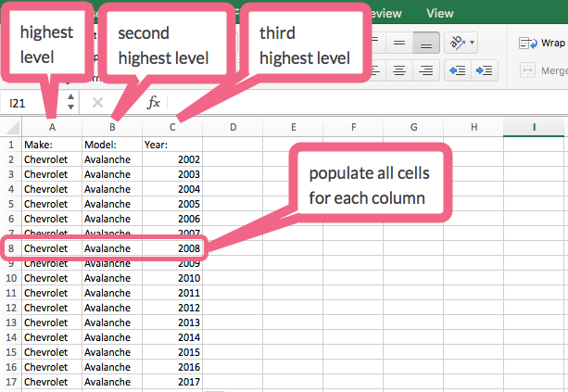Image resolution: width=568 pixels, height=392 pixels.
Task: Increase the cell indent
Action: (485, 70)
